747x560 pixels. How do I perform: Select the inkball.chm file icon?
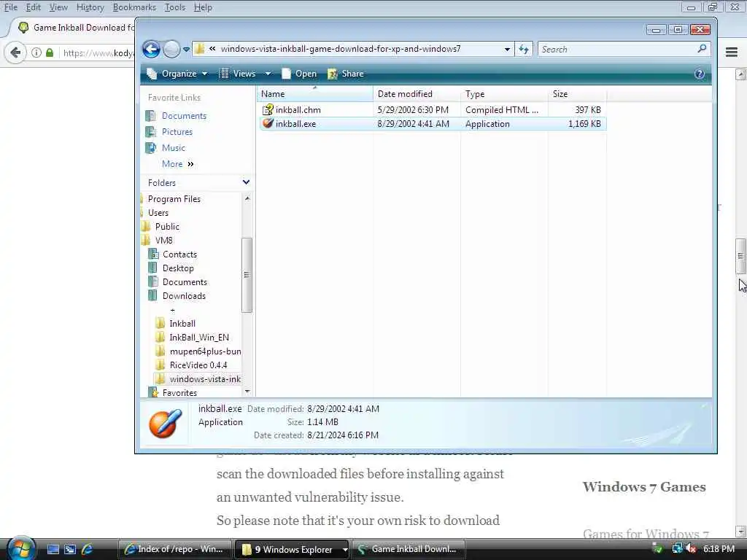(x=268, y=110)
